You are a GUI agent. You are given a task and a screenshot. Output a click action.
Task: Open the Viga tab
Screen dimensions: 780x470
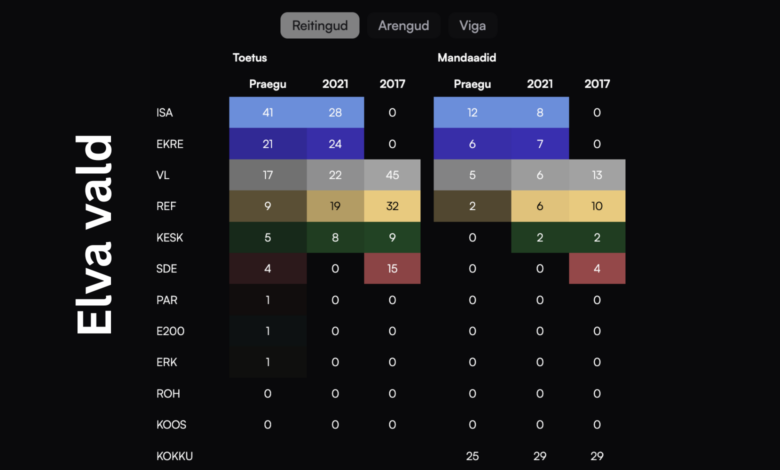tap(473, 25)
